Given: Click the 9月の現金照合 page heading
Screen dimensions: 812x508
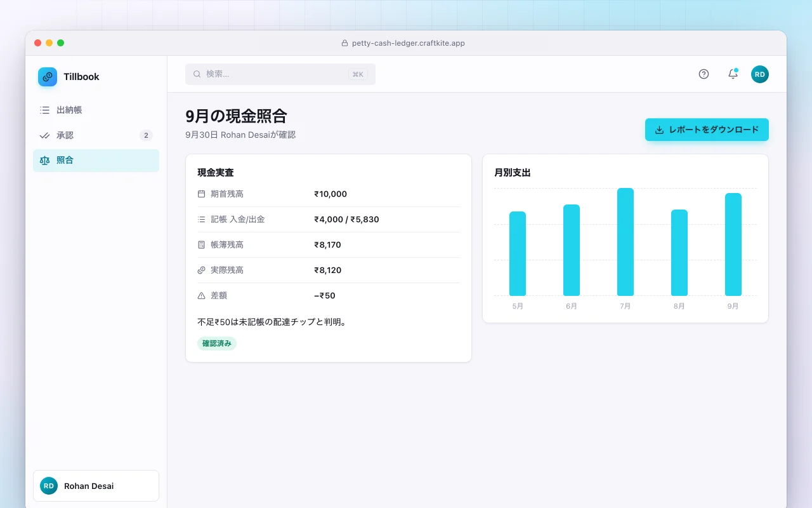Looking at the screenshot, I should pos(236,116).
